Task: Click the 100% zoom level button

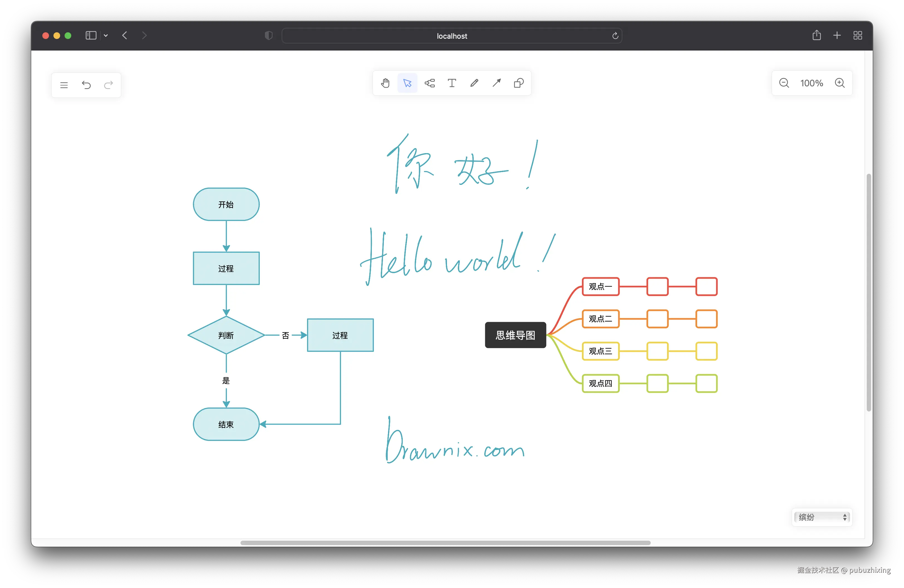Action: [x=811, y=83]
